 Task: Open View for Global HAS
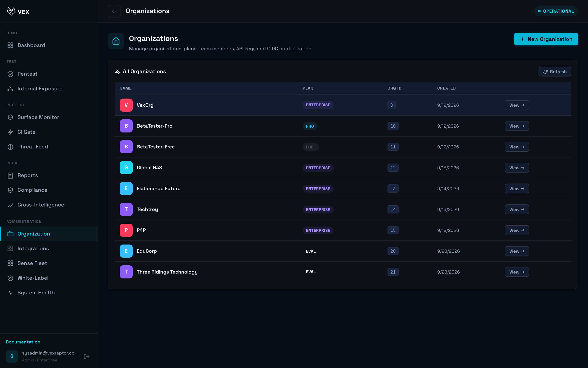click(x=517, y=168)
